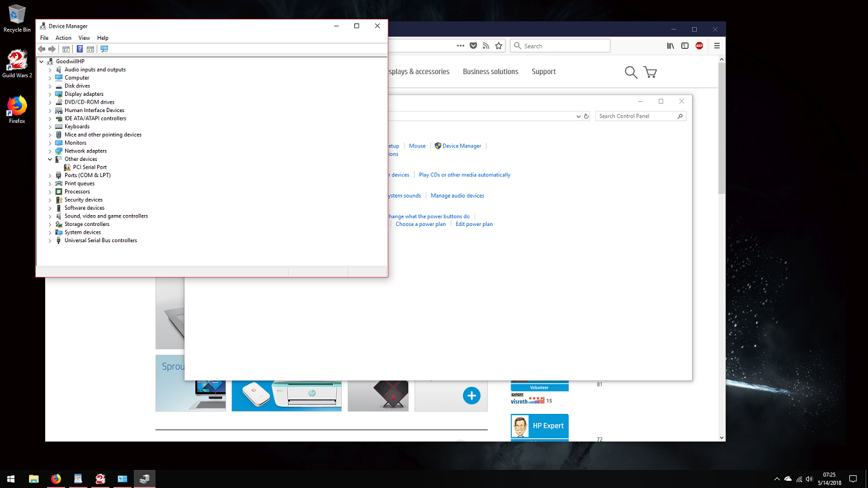Screen dimensions: 868x488
Task: Show hidden system tray icons chevron
Action: click(x=777, y=479)
